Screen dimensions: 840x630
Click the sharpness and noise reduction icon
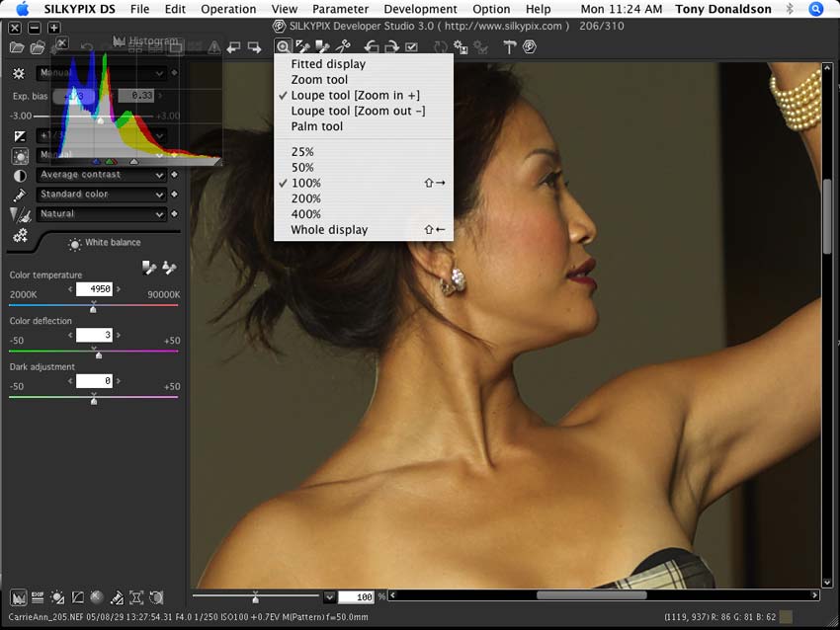pyautogui.click(x=21, y=214)
